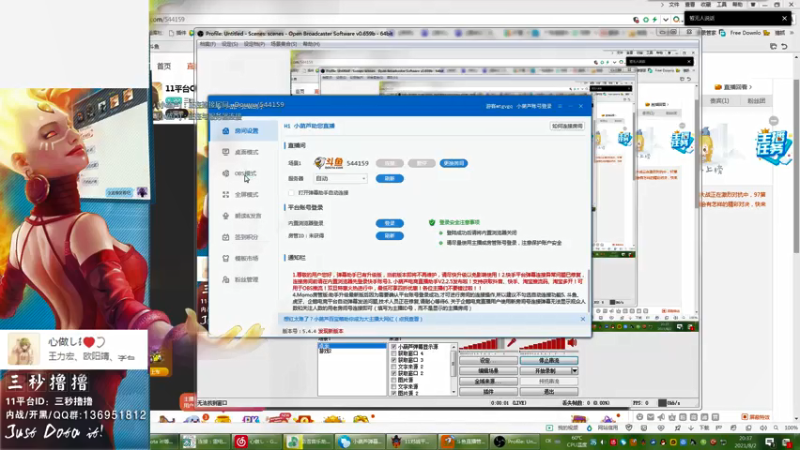The image size is (800, 450).
Task: Open the assistant title bar menu icon
Action: click(x=560, y=106)
